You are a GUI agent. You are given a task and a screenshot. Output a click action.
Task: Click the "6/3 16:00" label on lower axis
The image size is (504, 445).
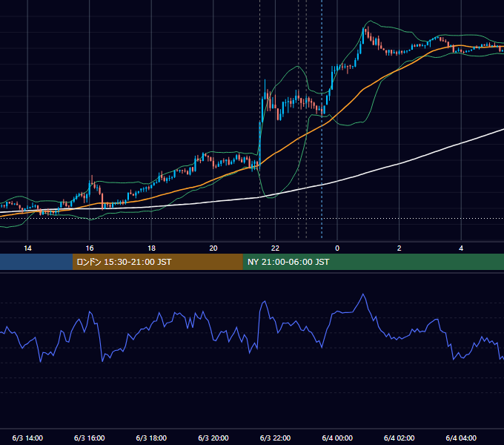[x=90, y=438]
